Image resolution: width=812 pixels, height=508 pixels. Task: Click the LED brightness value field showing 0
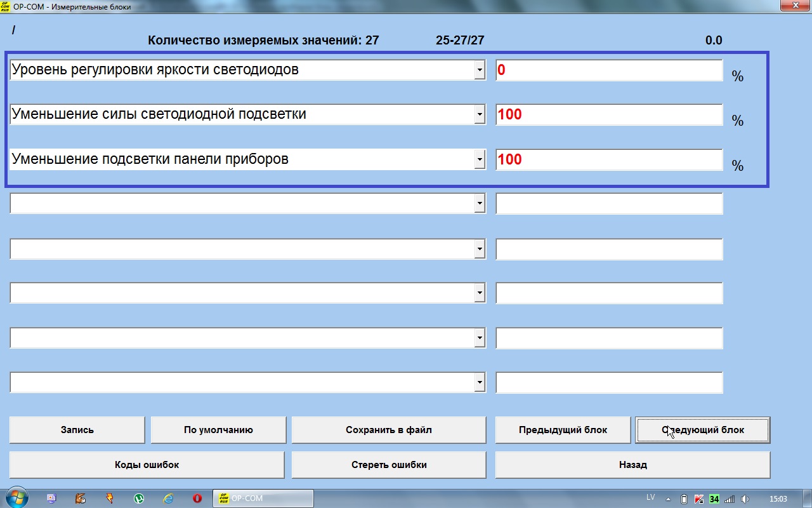tap(608, 70)
